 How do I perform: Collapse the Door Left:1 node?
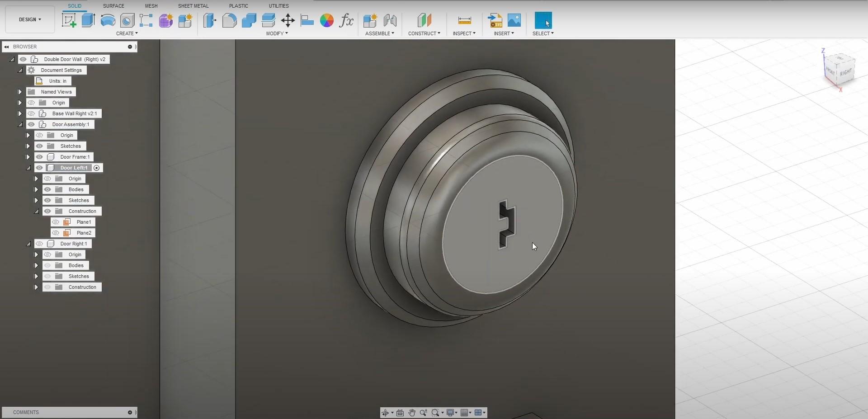click(x=28, y=168)
